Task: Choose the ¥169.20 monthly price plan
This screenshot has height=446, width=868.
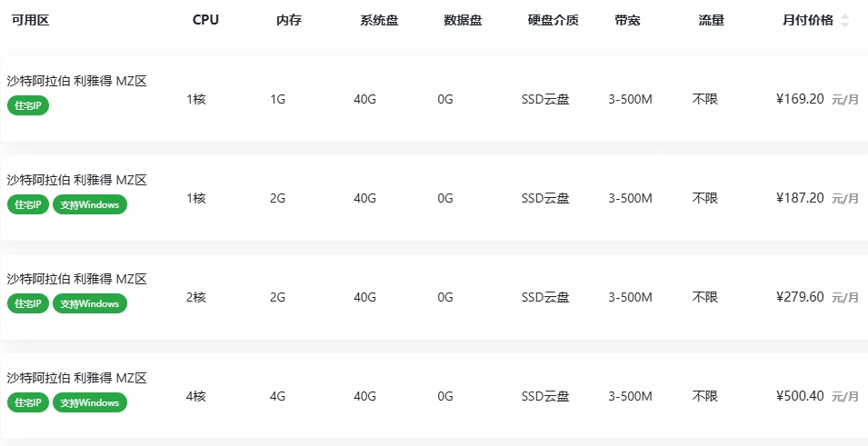Action: pos(800,99)
